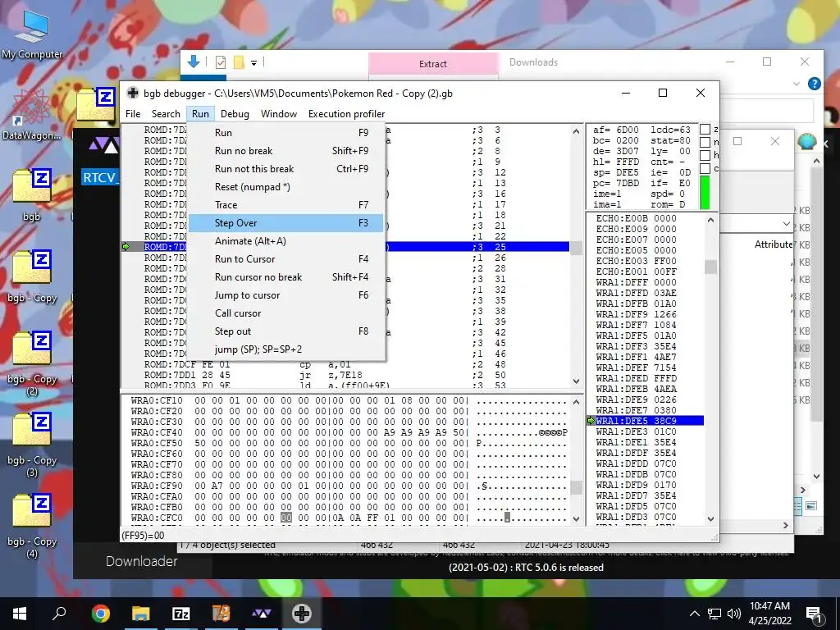The image size is (840, 630).
Task: Open the Execution profiler menu
Action: (346, 113)
